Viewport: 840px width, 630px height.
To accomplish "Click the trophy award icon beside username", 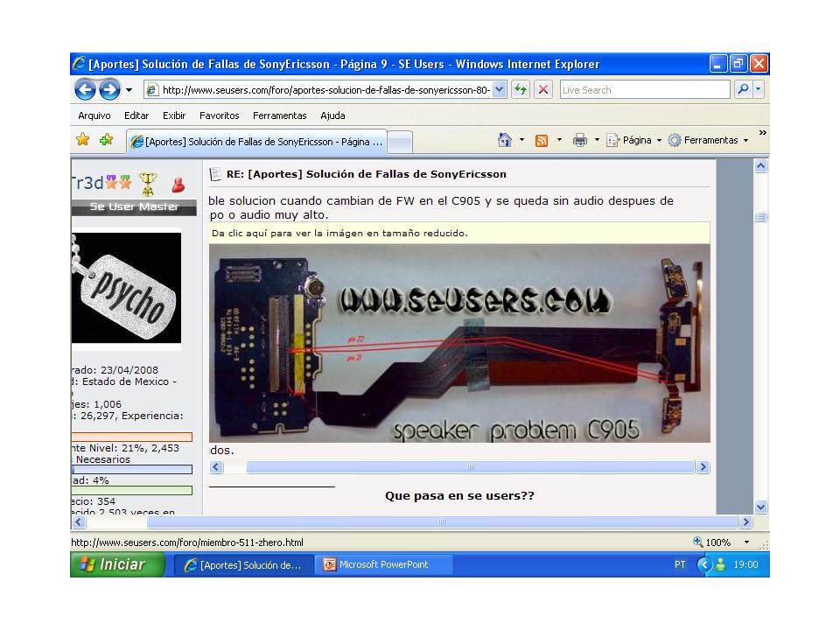I will point(148,185).
